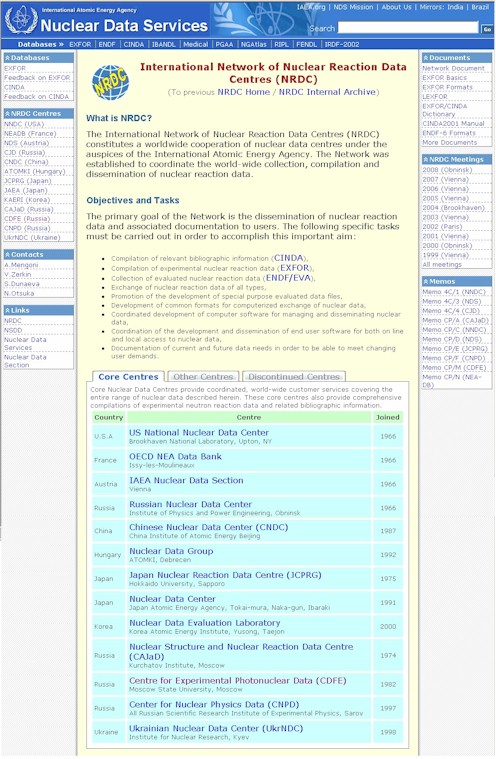Screen dimensions: 496x759
Task: Open ENDF in the databases bar
Action: click(107, 45)
